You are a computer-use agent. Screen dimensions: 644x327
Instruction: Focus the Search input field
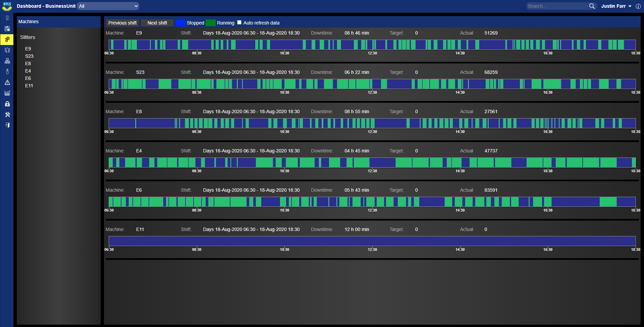point(557,6)
